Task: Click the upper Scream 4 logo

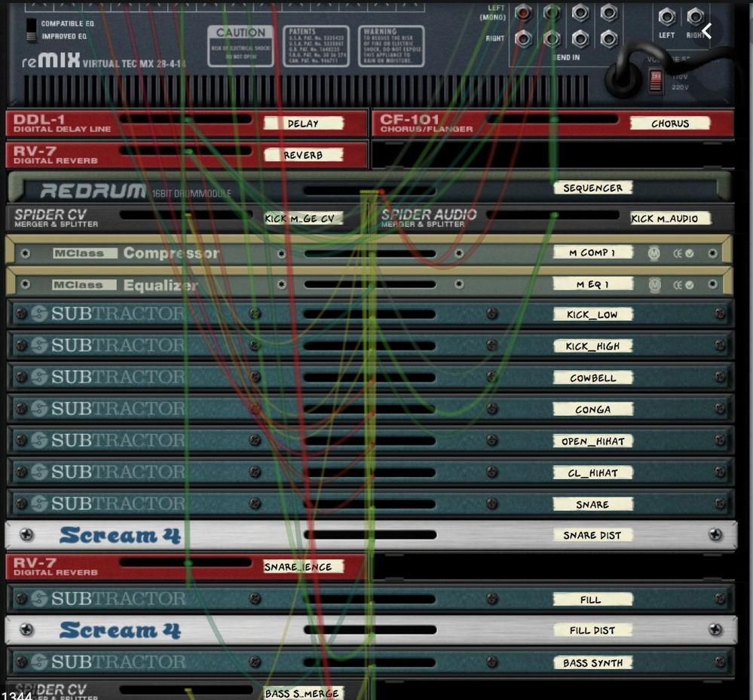Action: (120, 536)
